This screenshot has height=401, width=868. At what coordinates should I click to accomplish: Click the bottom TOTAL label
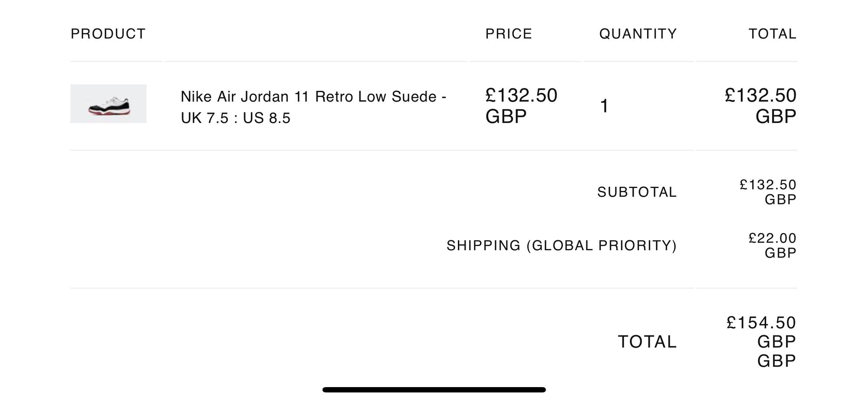647,342
